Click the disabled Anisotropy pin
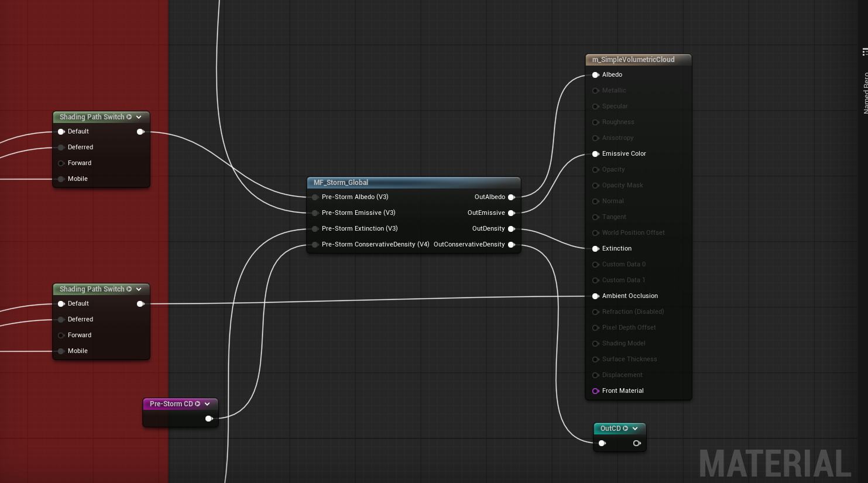 (x=595, y=138)
